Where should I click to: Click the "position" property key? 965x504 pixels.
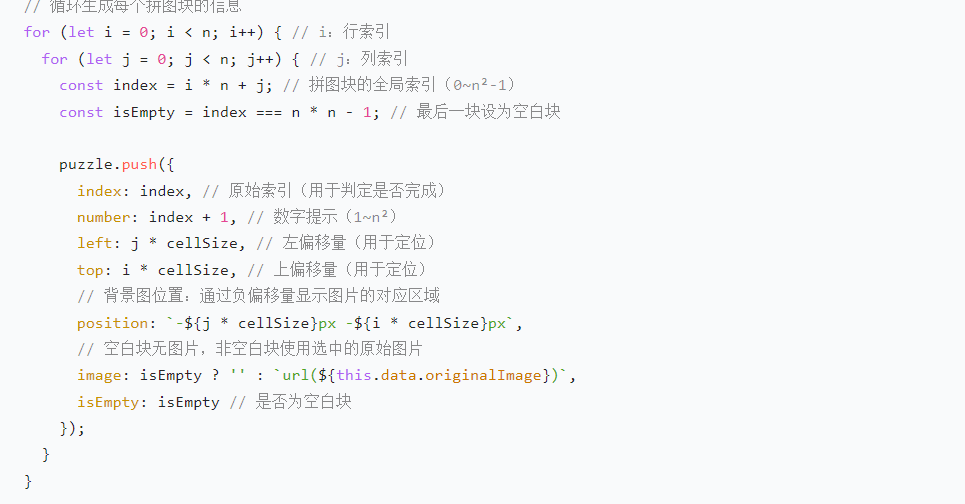click(x=111, y=323)
